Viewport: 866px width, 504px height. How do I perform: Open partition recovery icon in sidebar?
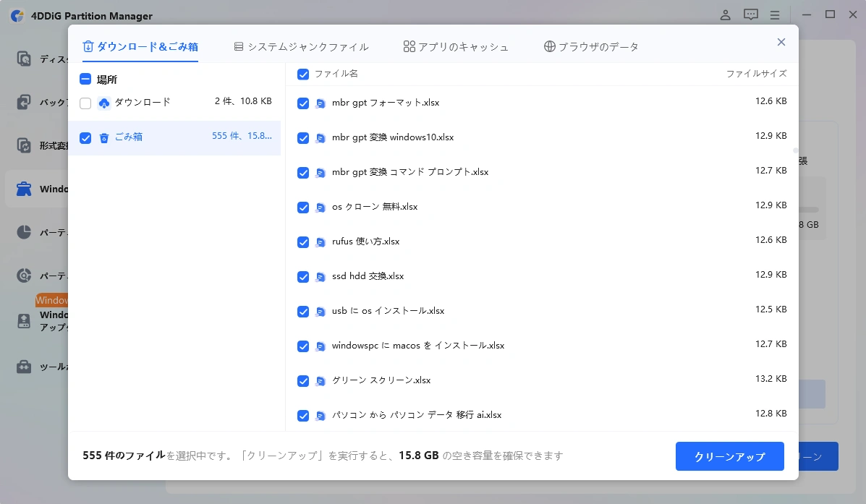(24, 275)
